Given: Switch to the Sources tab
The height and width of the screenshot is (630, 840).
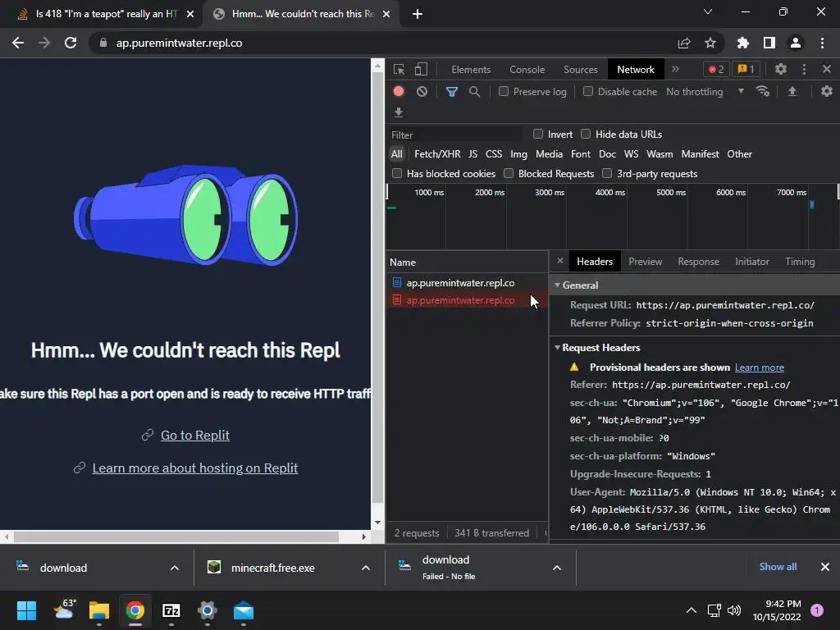Looking at the screenshot, I should [x=580, y=70].
